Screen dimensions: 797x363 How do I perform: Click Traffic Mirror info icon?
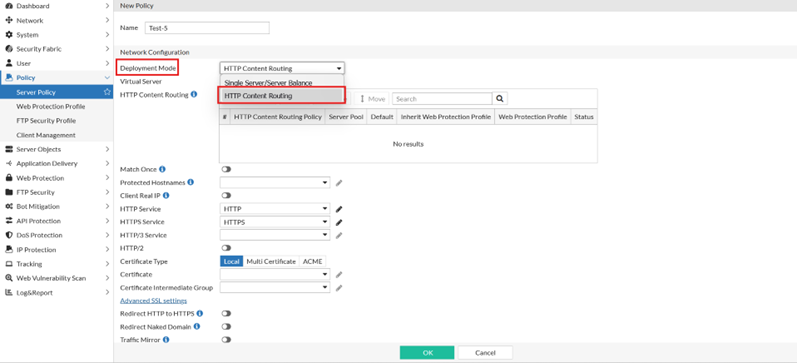pos(166,339)
